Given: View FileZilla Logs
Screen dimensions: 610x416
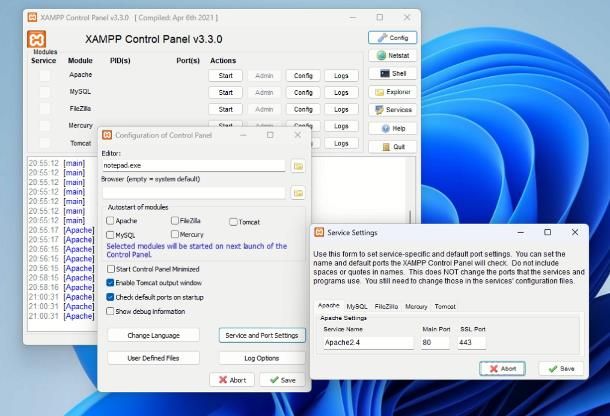Looking at the screenshot, I should tap(341, 109).
